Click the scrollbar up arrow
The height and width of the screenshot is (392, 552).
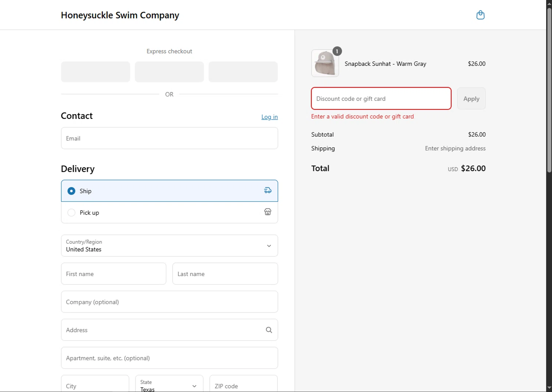pos(549,3)
